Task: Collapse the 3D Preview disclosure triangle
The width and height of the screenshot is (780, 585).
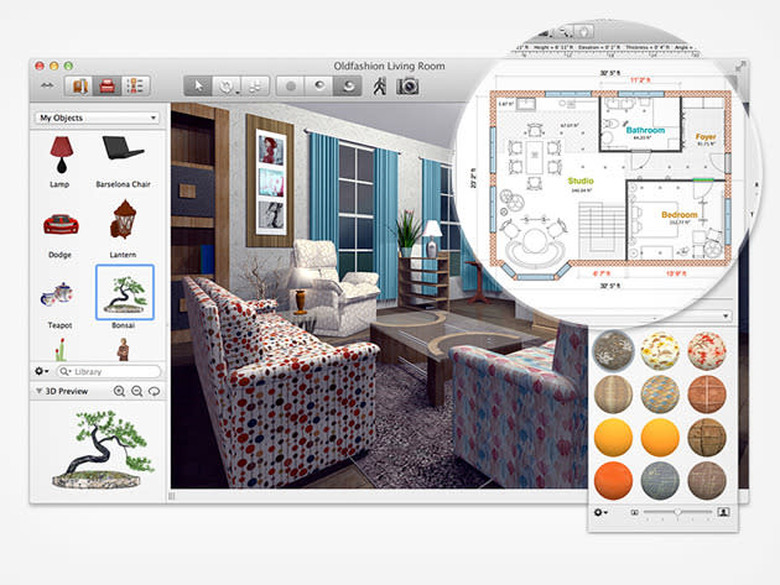Action: [38, 391]
